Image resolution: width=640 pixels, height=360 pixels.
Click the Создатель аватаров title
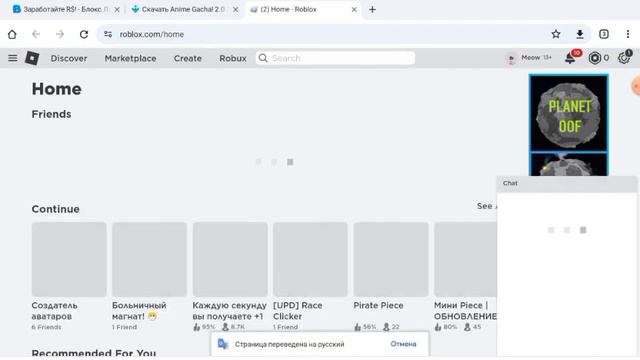pyautogui.click(x=54, y=311)
